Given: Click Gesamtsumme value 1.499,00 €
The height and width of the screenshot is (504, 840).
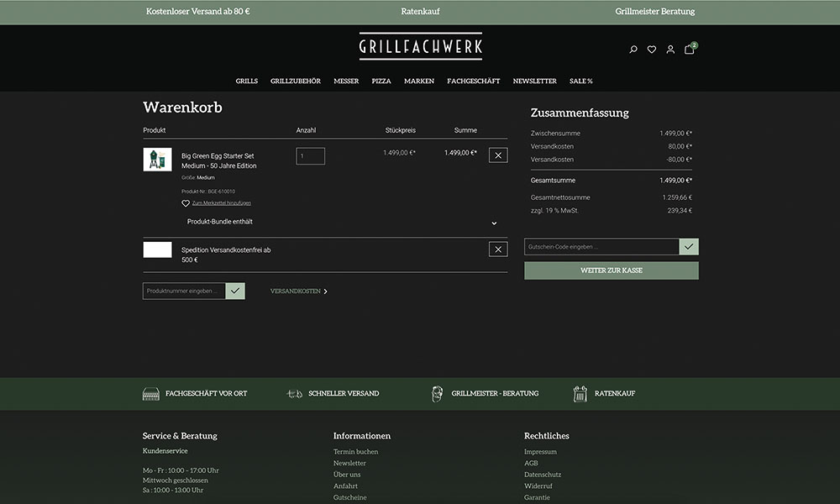Looking at the screenshot, I should [675, 181].
